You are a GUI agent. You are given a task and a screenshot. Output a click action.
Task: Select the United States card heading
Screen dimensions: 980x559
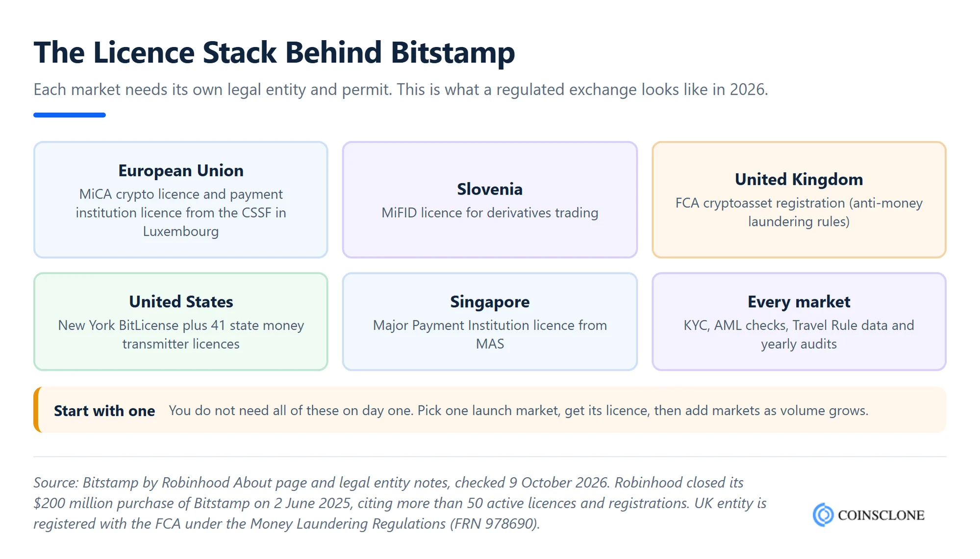point(181,302)
